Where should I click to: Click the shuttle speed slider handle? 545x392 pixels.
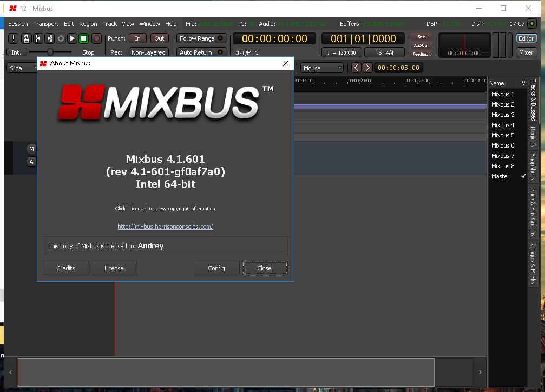pyautogui.click(x=50, y=52)
